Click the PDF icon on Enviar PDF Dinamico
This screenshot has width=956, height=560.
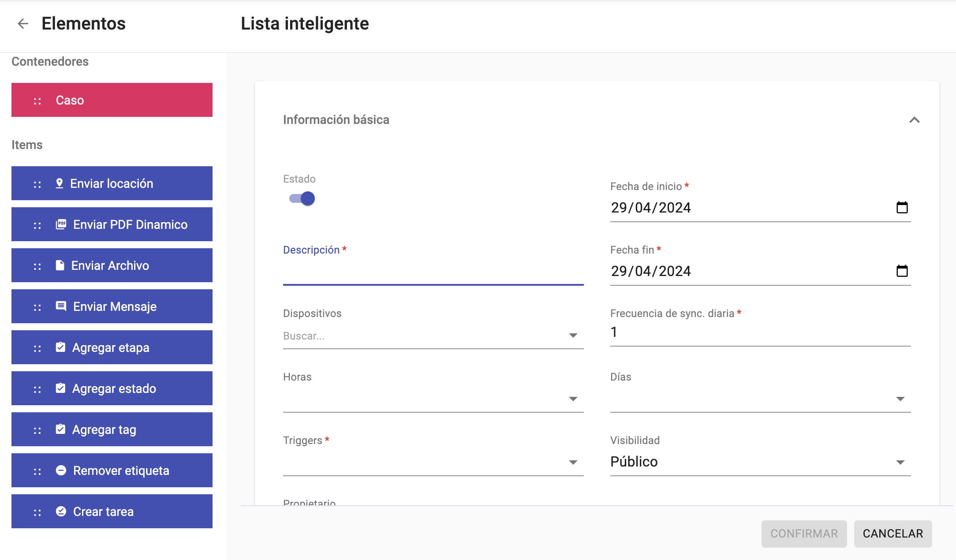pyautogui.click(x=61, y=224)
